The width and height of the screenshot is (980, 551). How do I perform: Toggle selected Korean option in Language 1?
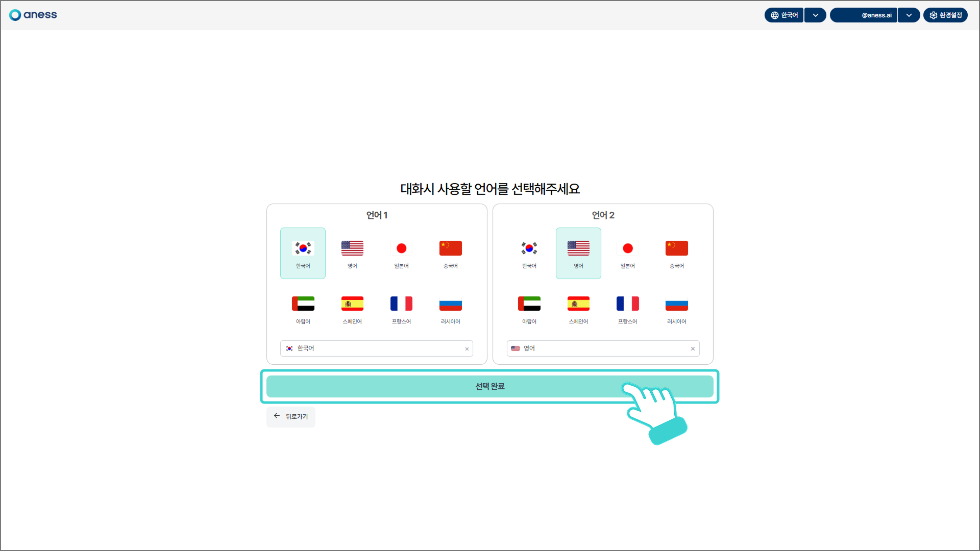click(303, 253)
